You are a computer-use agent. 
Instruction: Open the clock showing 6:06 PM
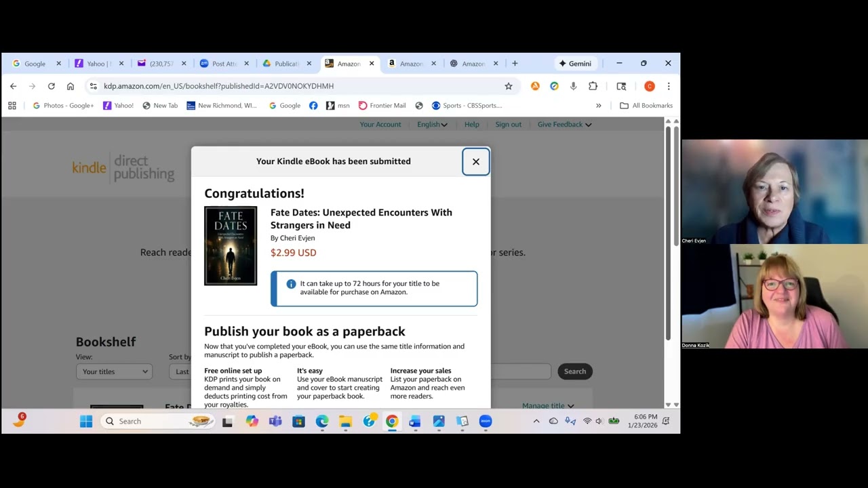(642, 421)
